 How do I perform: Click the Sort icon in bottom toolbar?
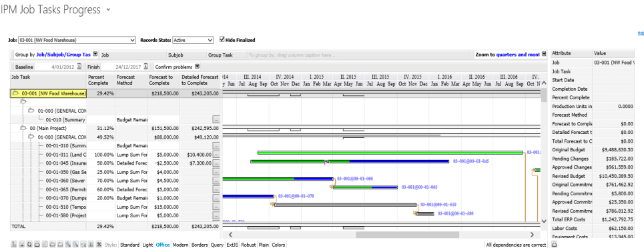click(14, 245)
